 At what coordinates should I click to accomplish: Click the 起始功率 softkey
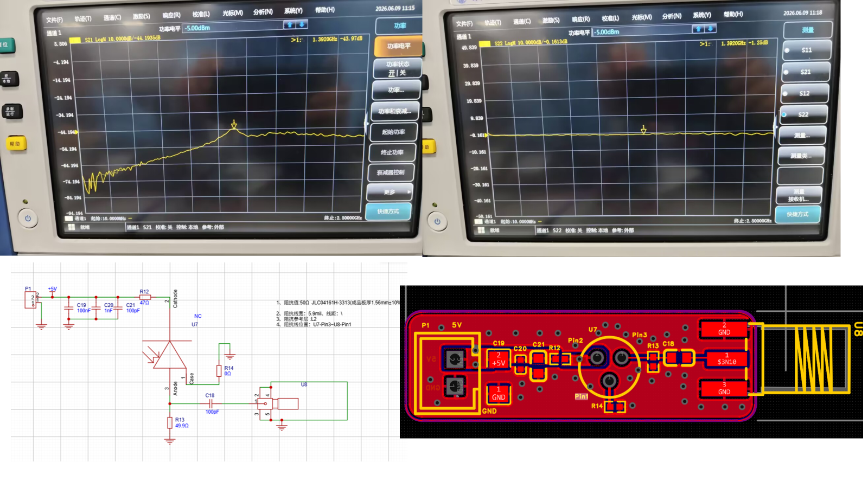(x=393, y=132)
